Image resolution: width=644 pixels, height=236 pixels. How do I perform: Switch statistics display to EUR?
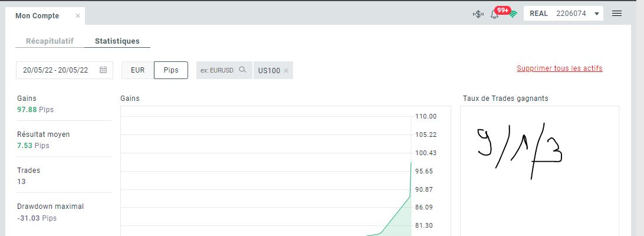click(x=137, y=70)
